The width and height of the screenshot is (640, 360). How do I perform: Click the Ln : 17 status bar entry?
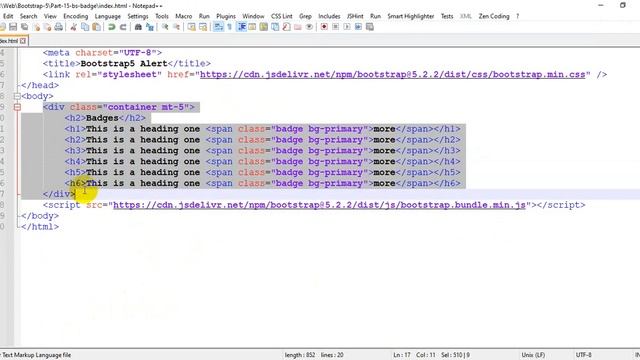tap(402, 355)
